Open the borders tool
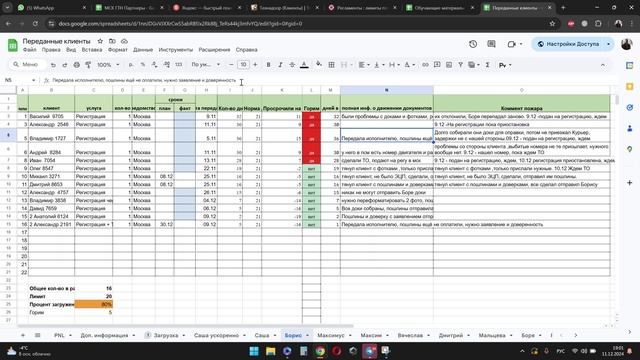640x360 pixels. click(x=331, y=65)
